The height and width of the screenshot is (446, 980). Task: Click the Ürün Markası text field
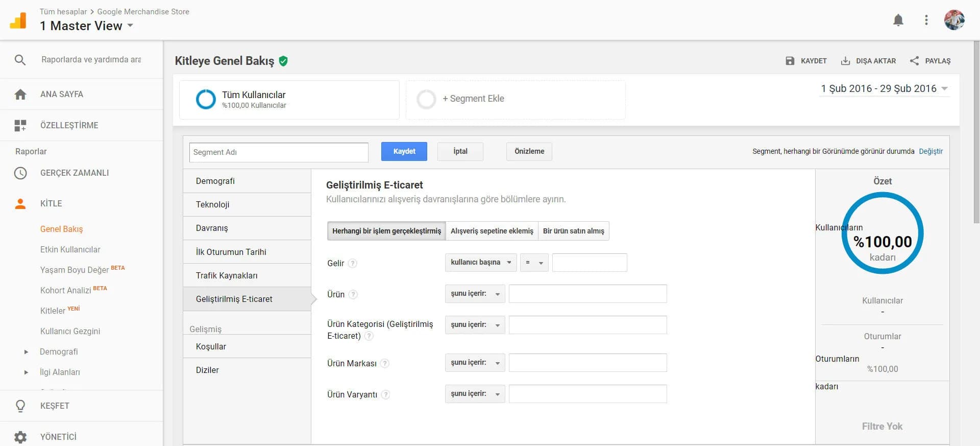(588, 363)
